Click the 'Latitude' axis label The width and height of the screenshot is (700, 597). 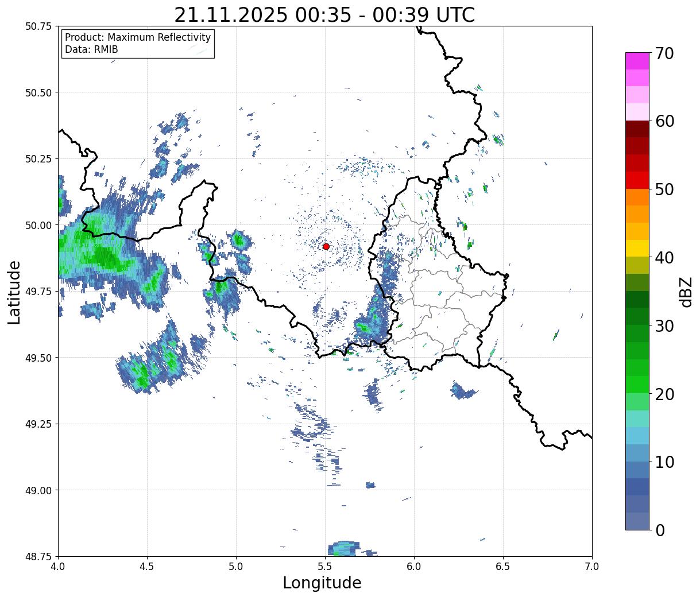pos(14,292)
